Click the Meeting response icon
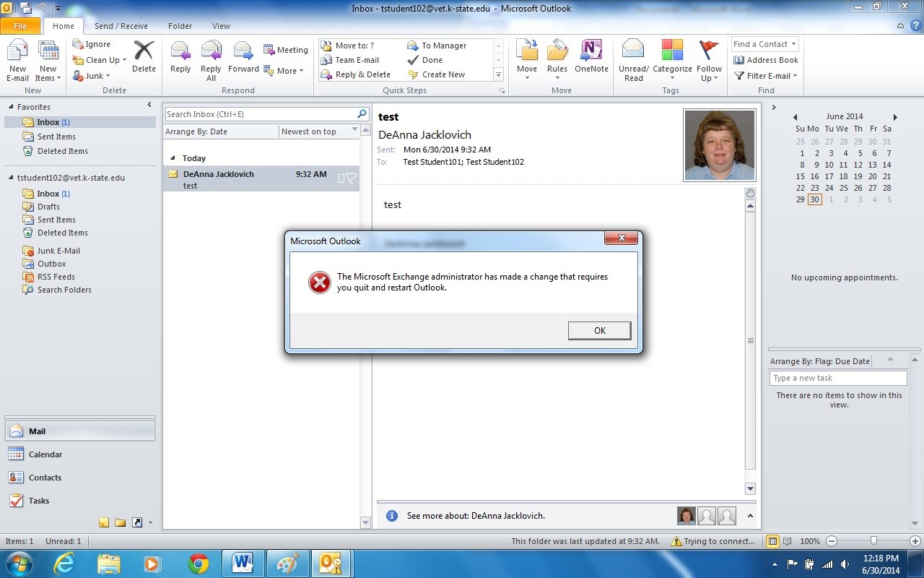This screenshot has height=578, width=924. tap(269, 50)
